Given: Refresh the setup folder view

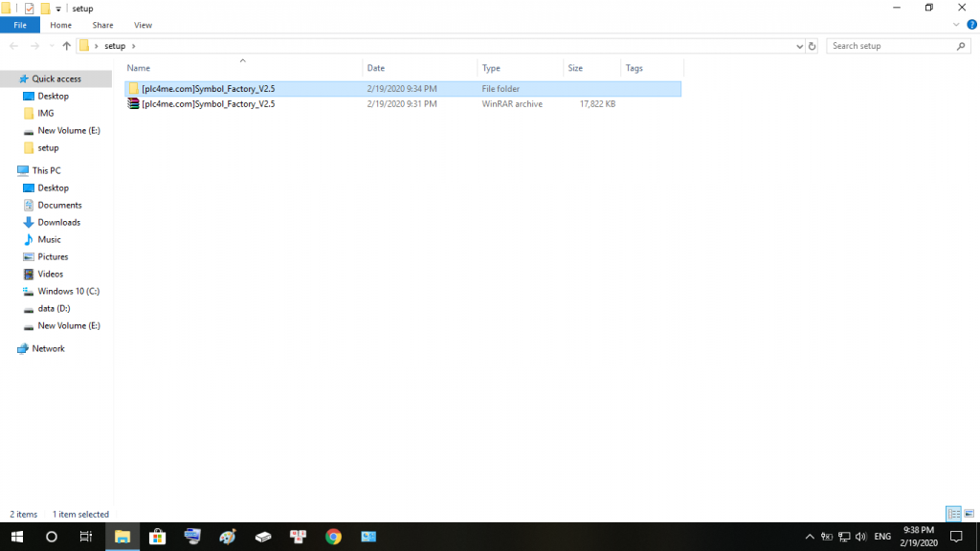Looking at the screenshot, I should pos(813,46).
